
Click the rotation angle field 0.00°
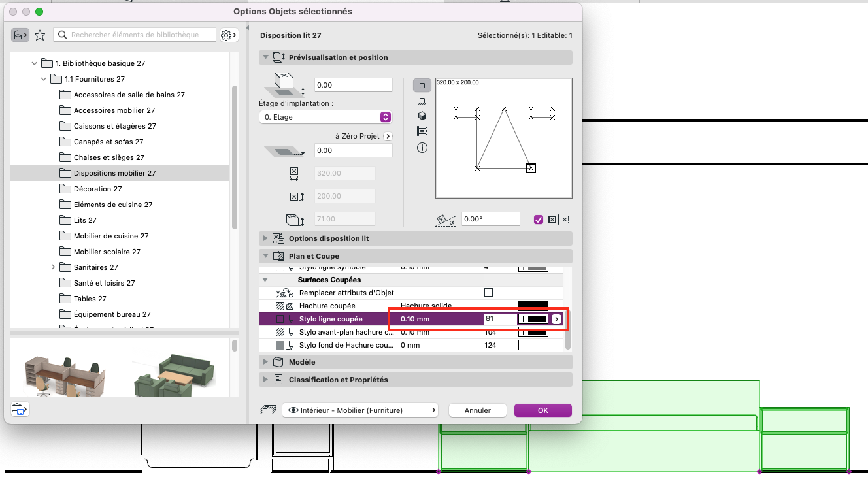point(491,220)
